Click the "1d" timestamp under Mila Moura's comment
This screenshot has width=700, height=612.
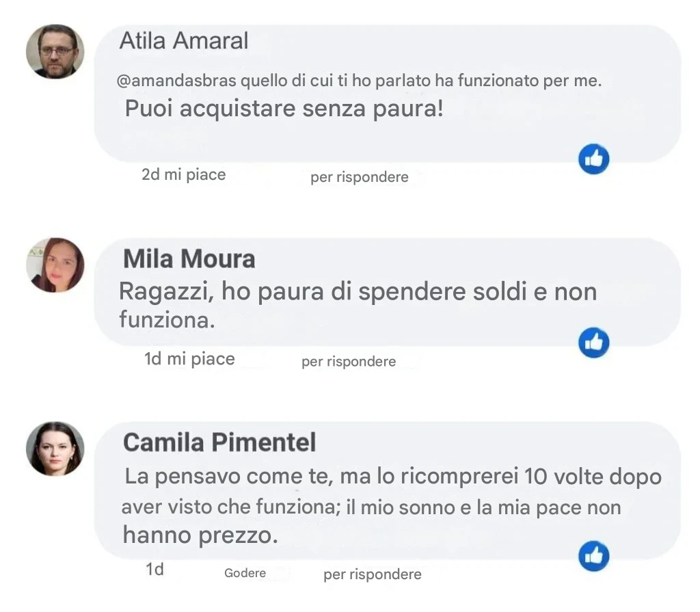point(152,359)
